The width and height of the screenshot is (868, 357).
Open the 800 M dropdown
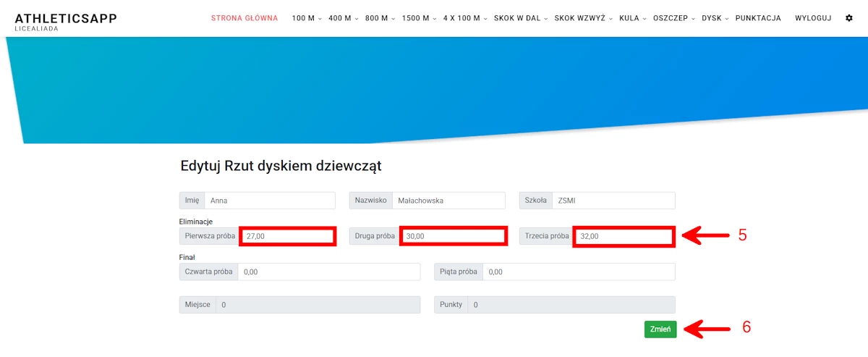click(x=380, y=18)
